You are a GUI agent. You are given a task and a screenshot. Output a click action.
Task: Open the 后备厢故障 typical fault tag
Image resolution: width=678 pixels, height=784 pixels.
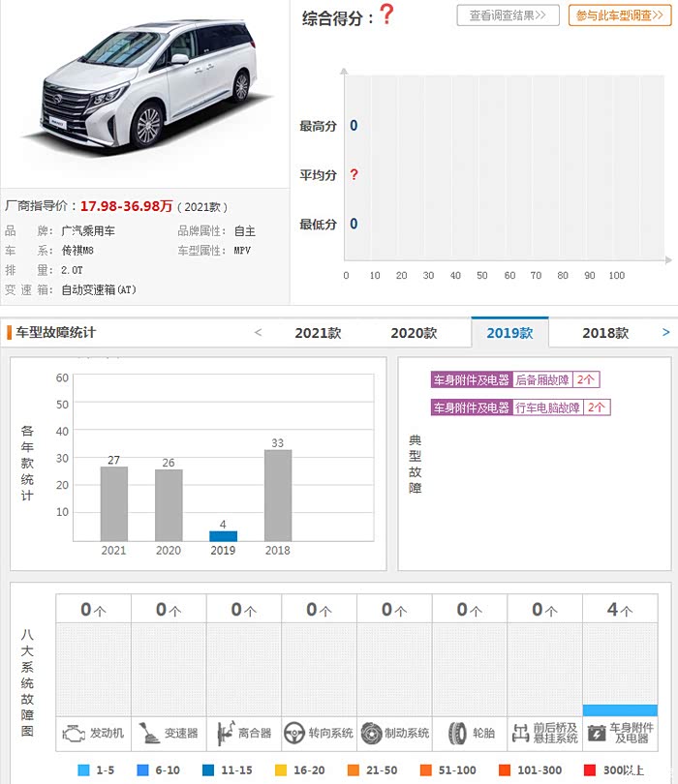pyautogui.click(x=542, y=380)
